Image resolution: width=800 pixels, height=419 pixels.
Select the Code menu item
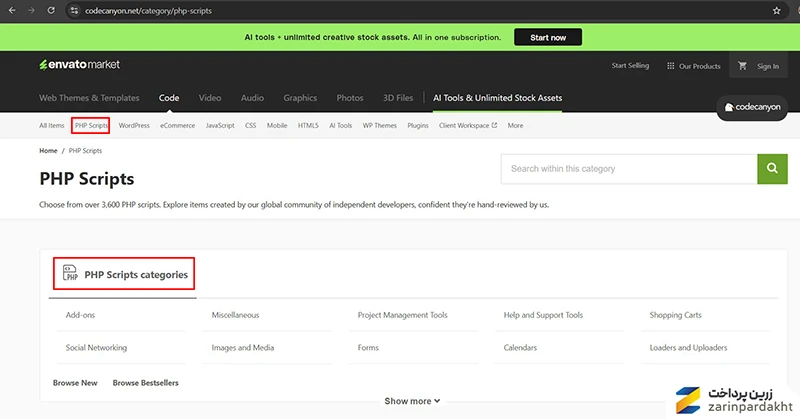click(x=169, y=98)
